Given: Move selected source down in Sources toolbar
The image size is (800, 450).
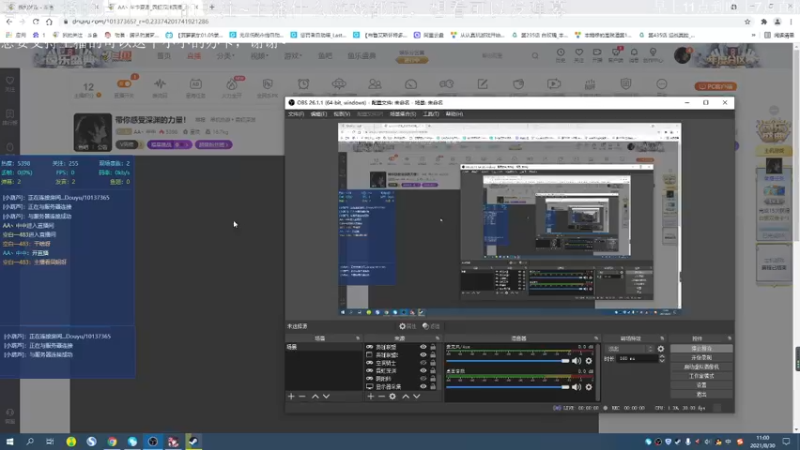Looking at the screenshot, I should coord(417,396).
